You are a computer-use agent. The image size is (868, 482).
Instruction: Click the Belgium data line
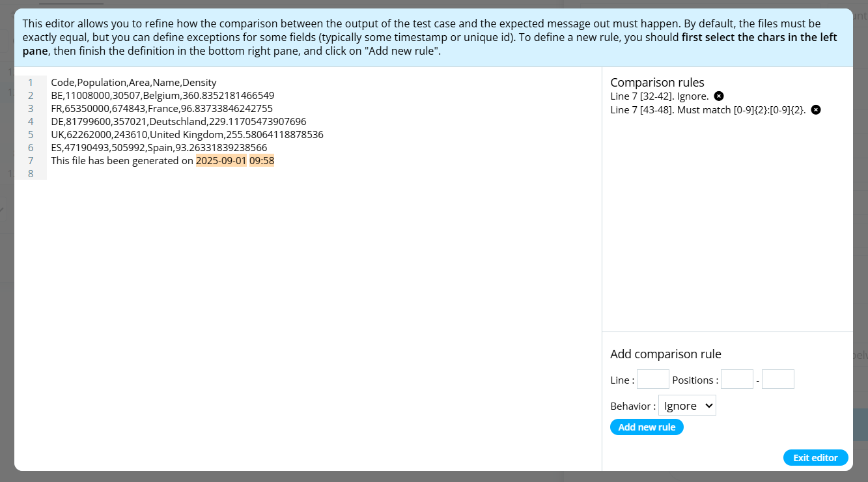(x=163, y=96)
